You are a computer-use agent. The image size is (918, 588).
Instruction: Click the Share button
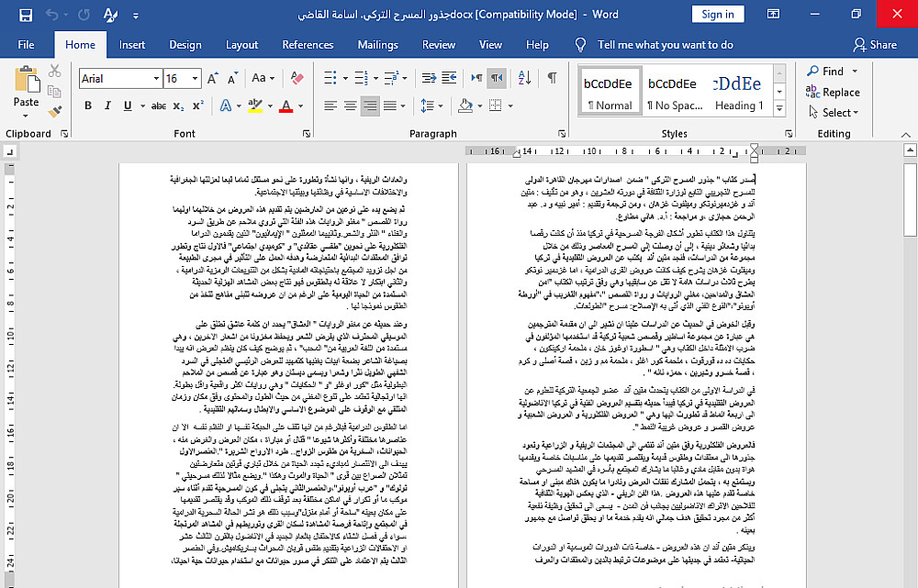[875, 44]
